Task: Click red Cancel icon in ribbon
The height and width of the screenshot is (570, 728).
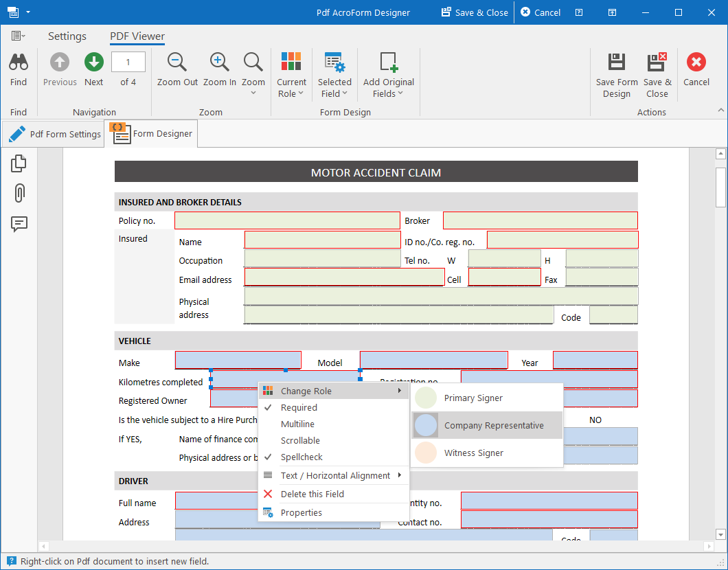Action: 696,62
